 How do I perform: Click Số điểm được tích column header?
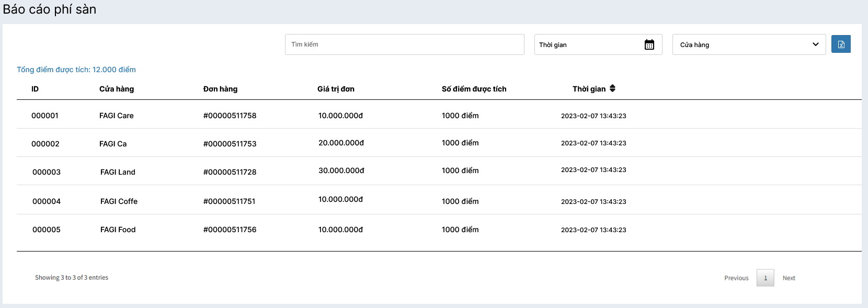point(474,89)
